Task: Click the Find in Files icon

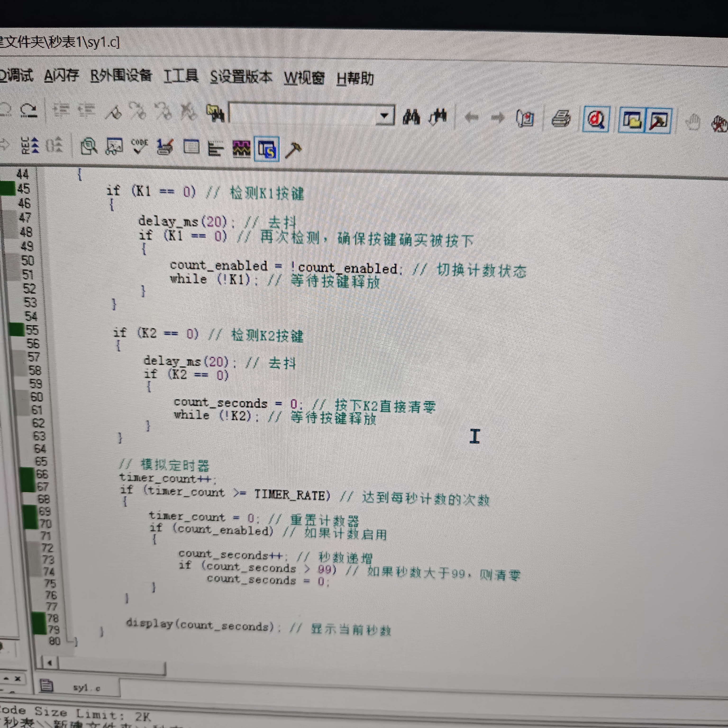Action: pos(216,113)
